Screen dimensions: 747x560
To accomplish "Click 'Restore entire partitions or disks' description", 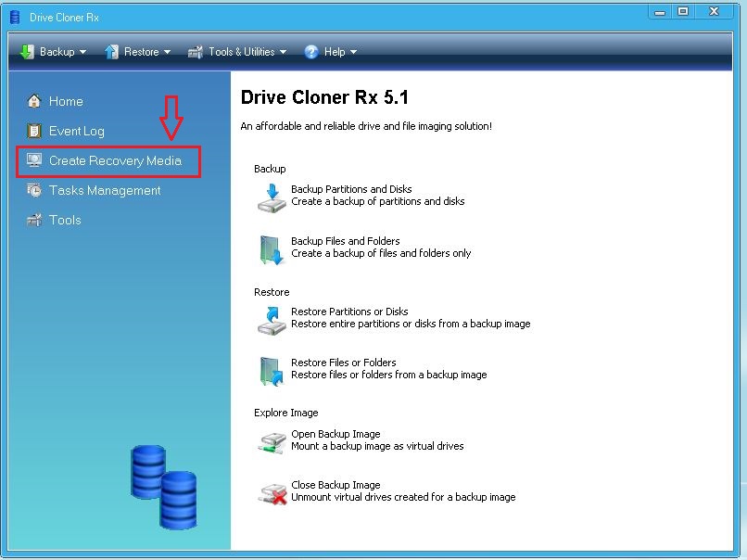I will pos(411,325).
